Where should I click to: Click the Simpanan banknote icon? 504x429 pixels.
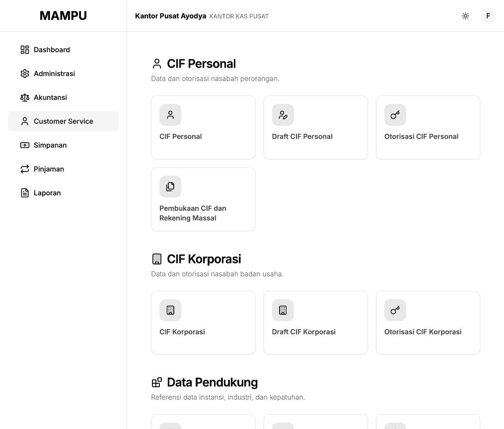(x=25, y=145)
